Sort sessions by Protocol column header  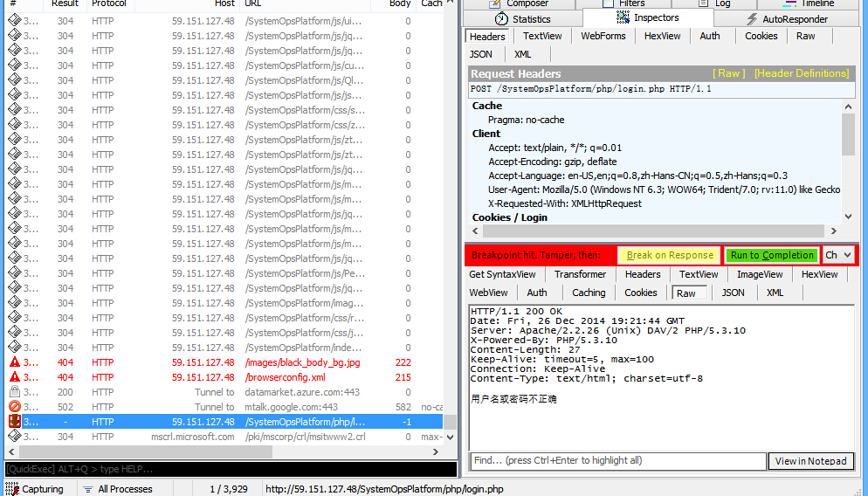pos(109,4)
